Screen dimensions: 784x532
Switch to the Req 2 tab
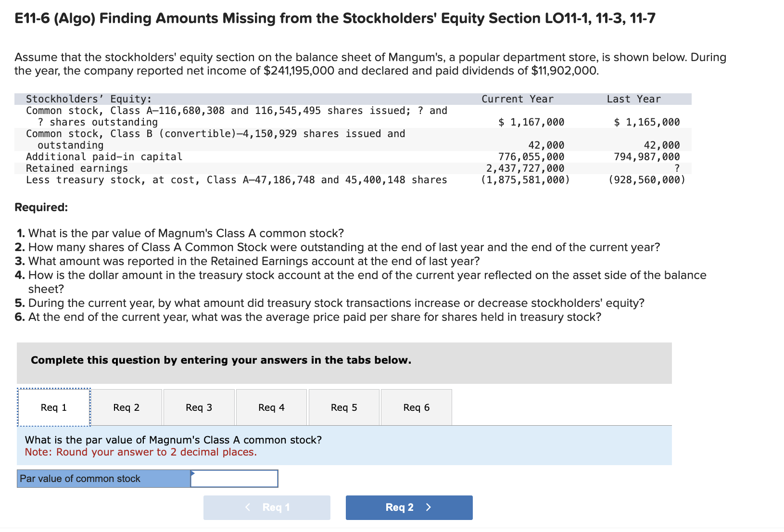click(x=126, y=407)
